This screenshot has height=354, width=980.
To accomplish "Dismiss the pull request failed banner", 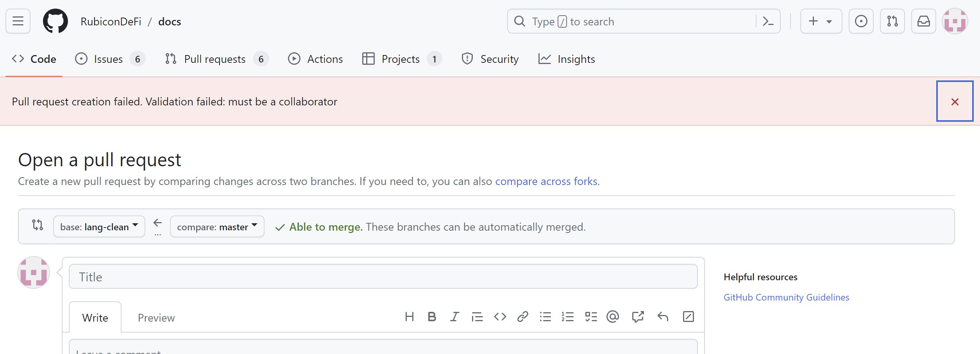I will [x=955, y=101].
